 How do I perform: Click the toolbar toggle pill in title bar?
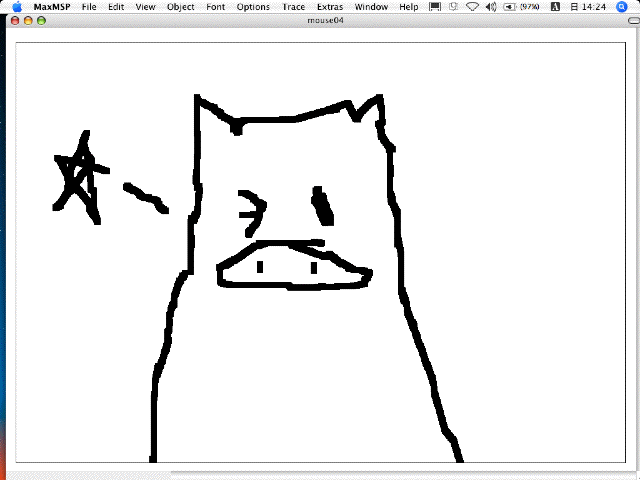(633, 20)
